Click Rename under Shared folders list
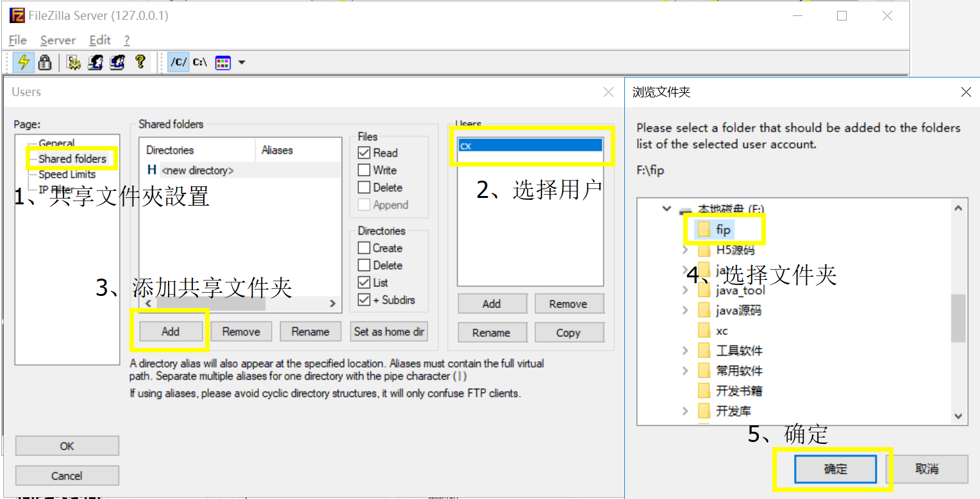The image size is (980, 499). [x=310, y=331]
